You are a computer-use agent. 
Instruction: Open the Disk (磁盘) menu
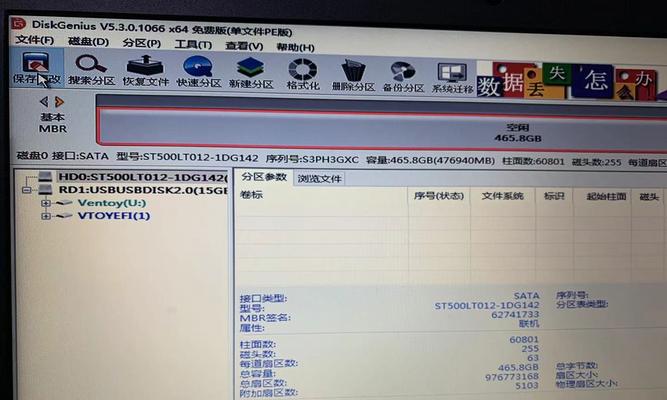click(88, 41)
